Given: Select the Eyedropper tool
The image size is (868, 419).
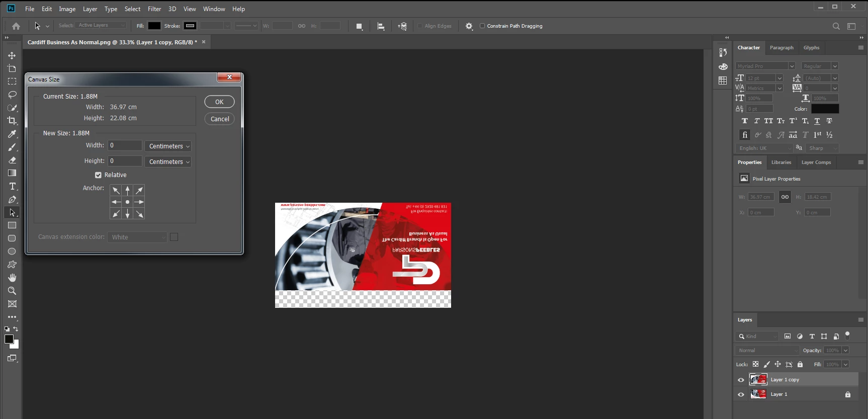Looking at the screenshot, I should [12, 134].
